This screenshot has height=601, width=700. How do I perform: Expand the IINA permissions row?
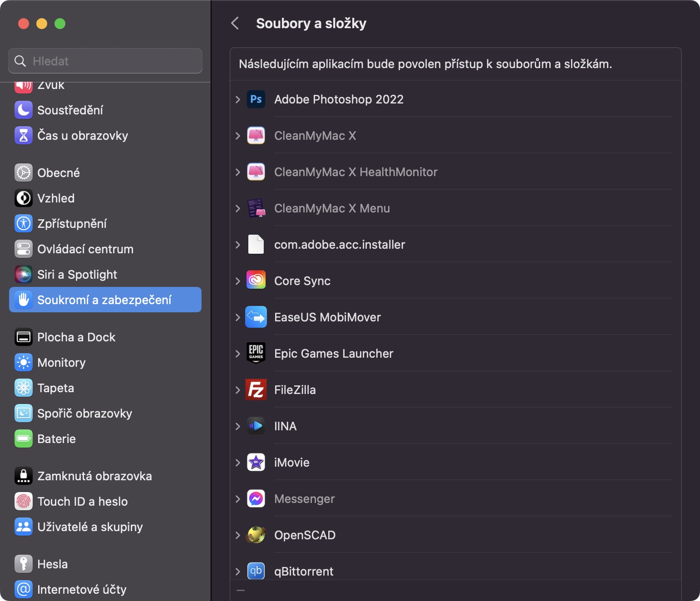(x=238, y=426)
